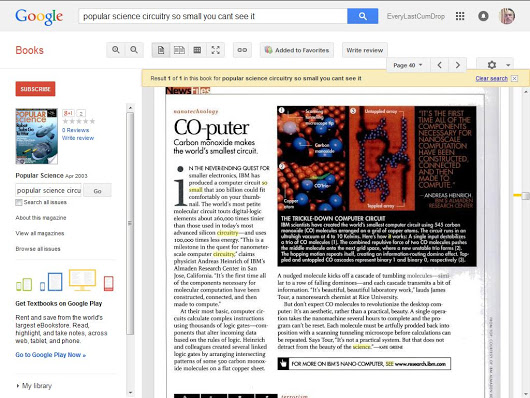Click the page position slider handle
The height and width of the screenshot is (398, 530).
coord(525,195)
